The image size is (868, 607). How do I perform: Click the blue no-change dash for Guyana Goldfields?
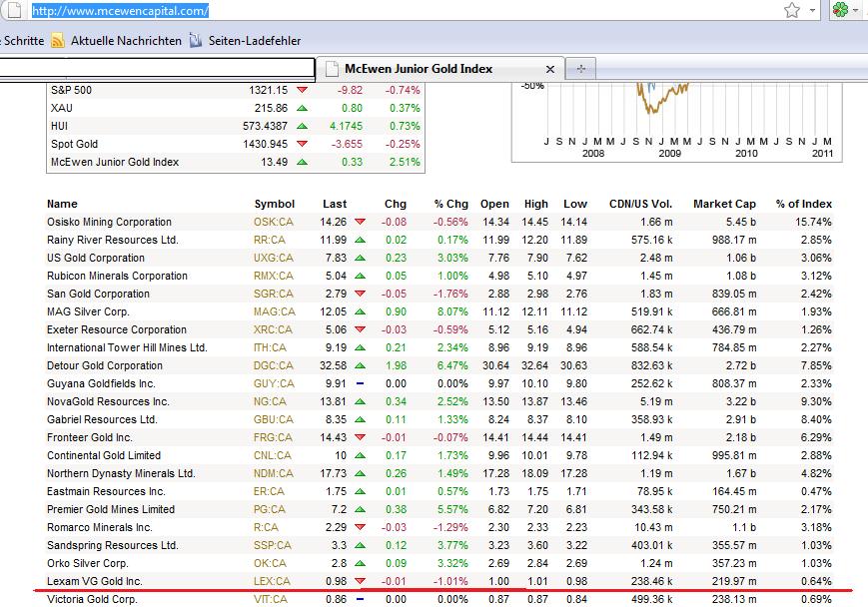(x=359, y=384)
